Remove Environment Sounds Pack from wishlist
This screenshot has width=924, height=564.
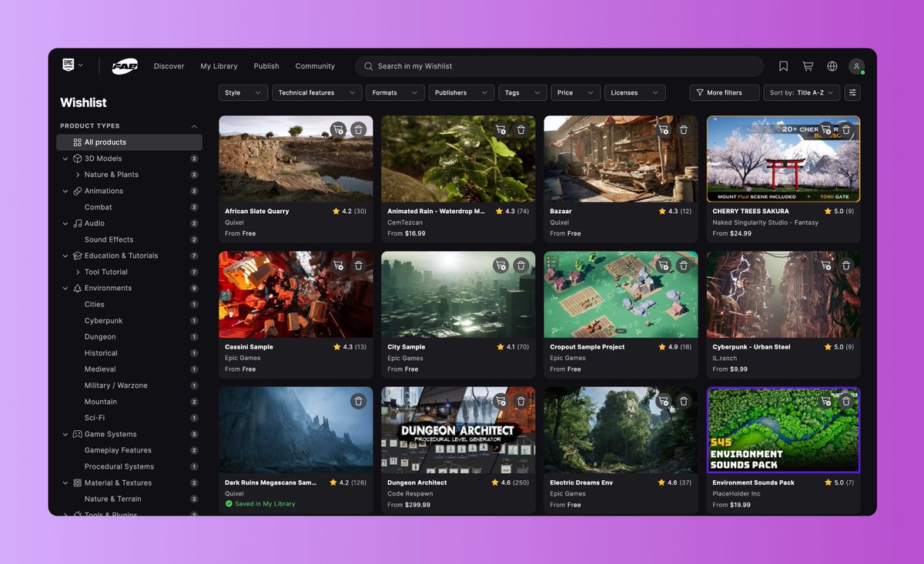coord(845,401)
